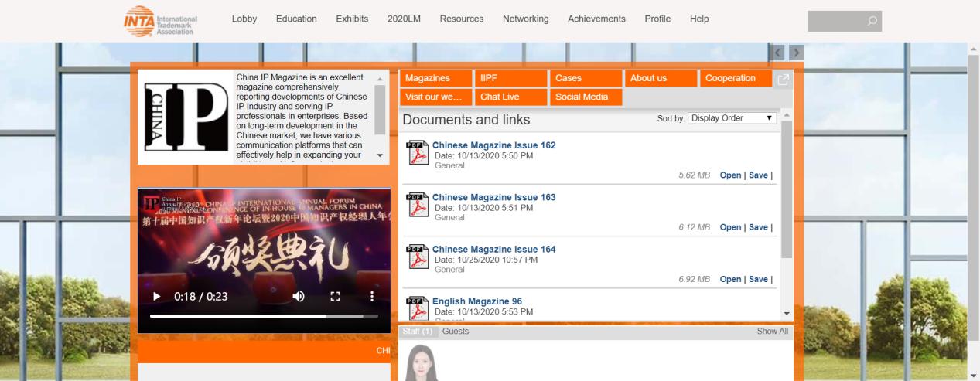The height and width of the screenshot is (381, 980).
Task: Switch to Staff (1) tab
Action: coord(418,332)
